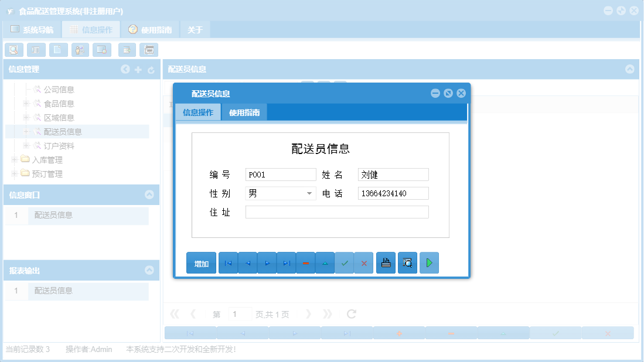
Task: Jump to the first record
Action: pyautogui.click(x=228, y=262)
